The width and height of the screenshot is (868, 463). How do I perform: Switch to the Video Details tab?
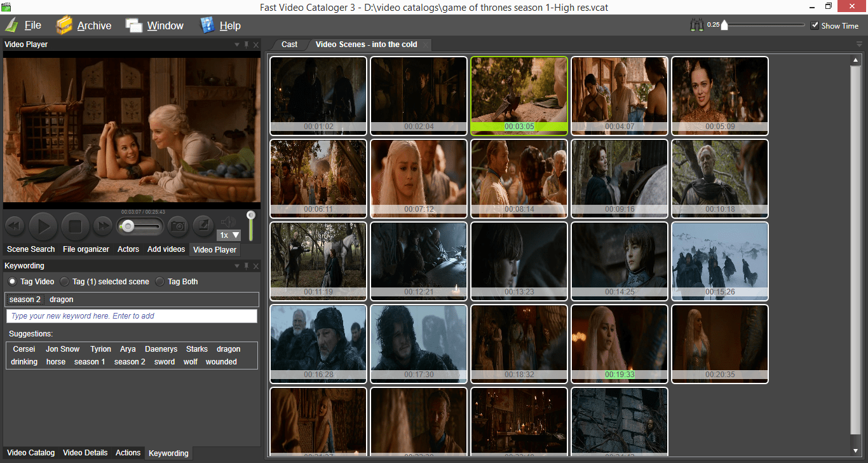[85, 453]
